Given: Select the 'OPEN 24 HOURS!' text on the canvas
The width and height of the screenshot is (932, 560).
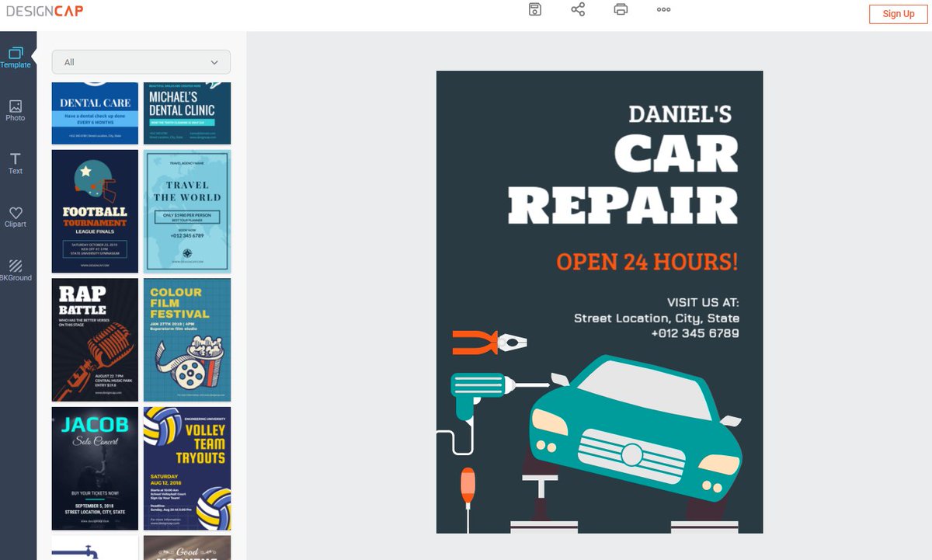Looking at the screenshot, I should tap(648, 263).
